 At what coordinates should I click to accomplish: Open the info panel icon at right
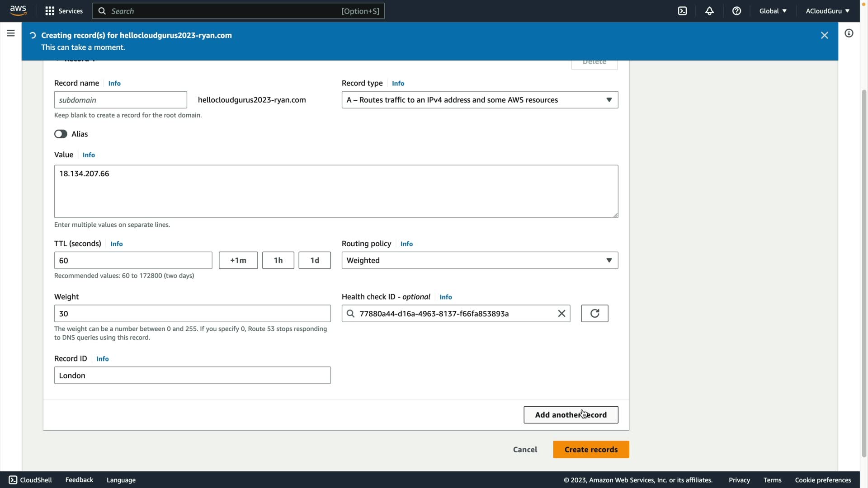pos(849,33)
